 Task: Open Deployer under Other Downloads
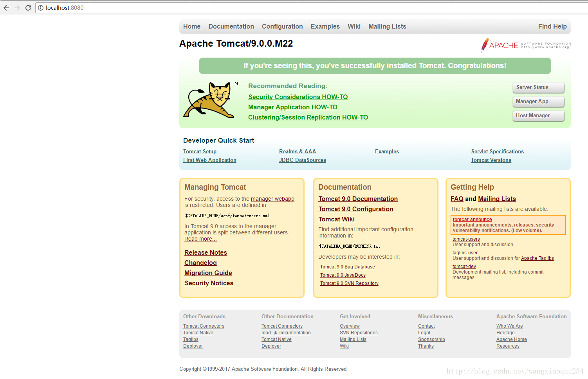[193, 346]
